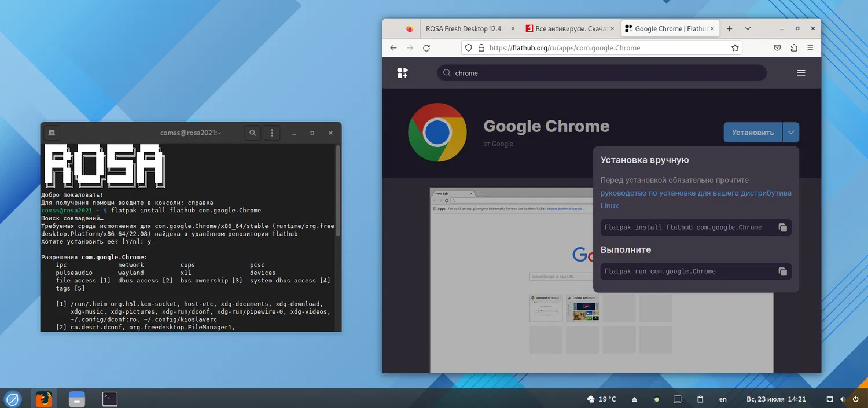Open weather widget showing 19 °C
The height and width of the screenshot is (408, 868).
pyautogui.click(x=602, y=399)
